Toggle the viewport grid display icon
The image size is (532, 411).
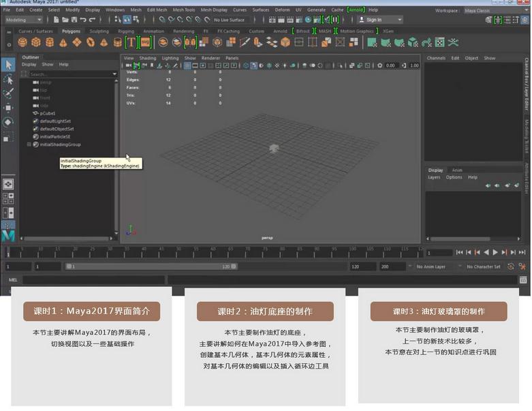[x=187, y=65]
